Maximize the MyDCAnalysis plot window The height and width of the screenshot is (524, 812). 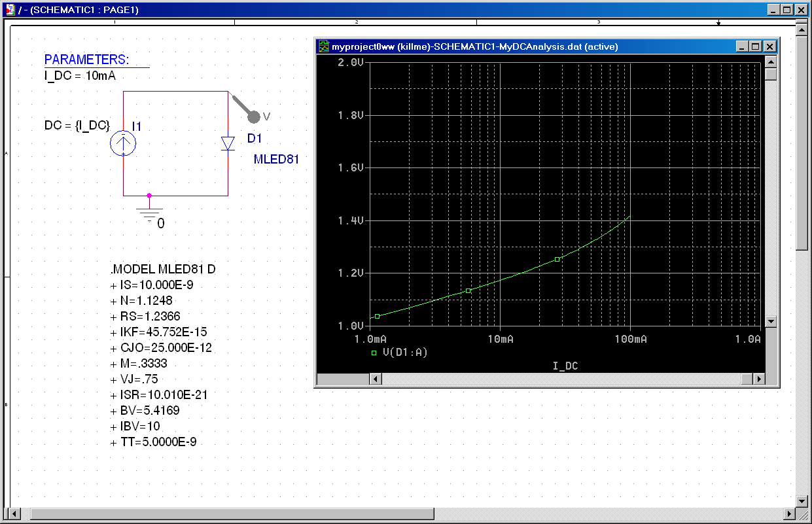coord(755,46)
